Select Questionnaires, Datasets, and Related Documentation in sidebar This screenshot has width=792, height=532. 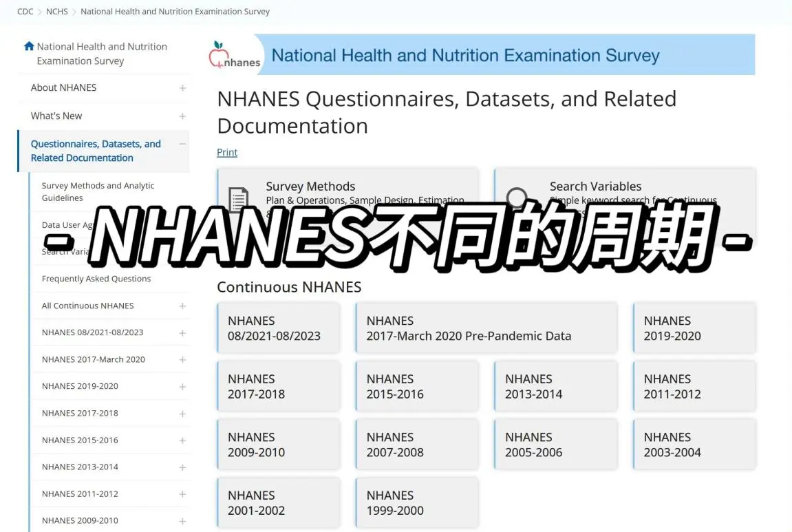click(96, 151)
